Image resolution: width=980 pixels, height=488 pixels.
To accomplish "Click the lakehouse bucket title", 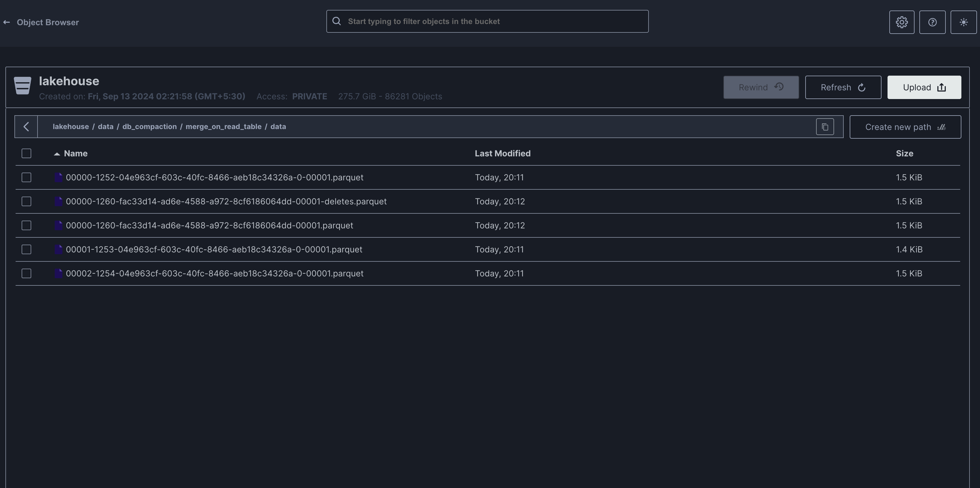I will [x=69, y=81].
